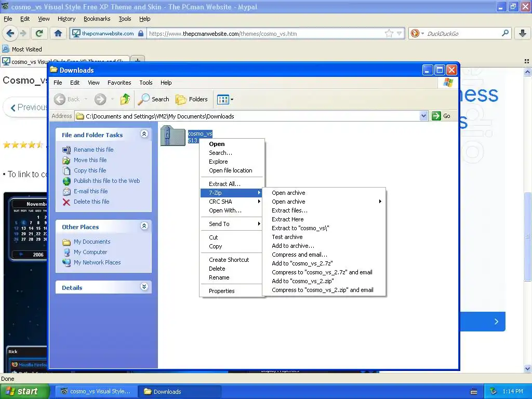
Task: Click the Windows start button
Action: [x=24, y=391]
